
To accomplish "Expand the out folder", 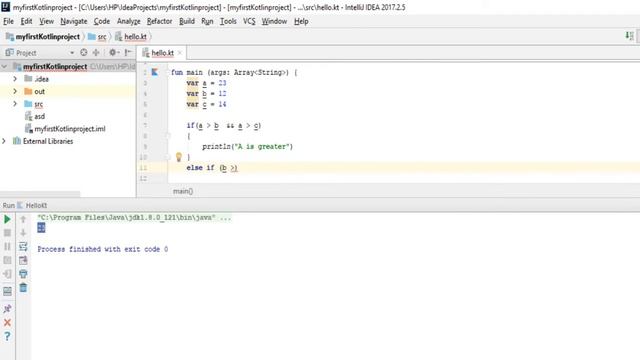I will pos(15,91).
